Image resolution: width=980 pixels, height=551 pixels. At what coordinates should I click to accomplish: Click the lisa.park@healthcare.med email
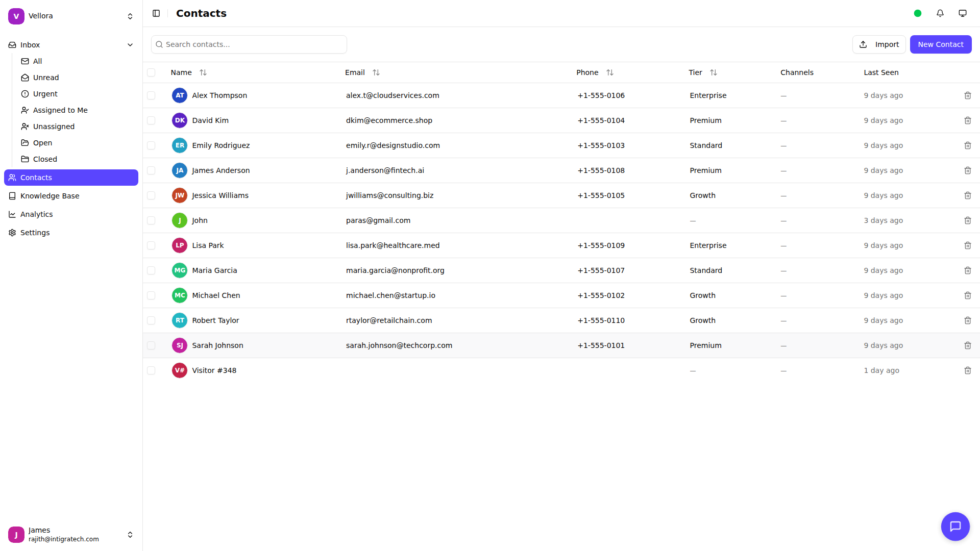tap(393, 245)
